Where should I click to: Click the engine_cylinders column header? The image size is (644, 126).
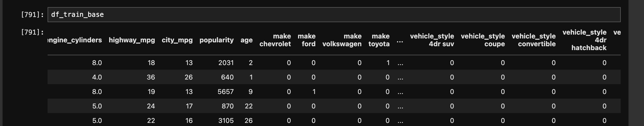75,40
